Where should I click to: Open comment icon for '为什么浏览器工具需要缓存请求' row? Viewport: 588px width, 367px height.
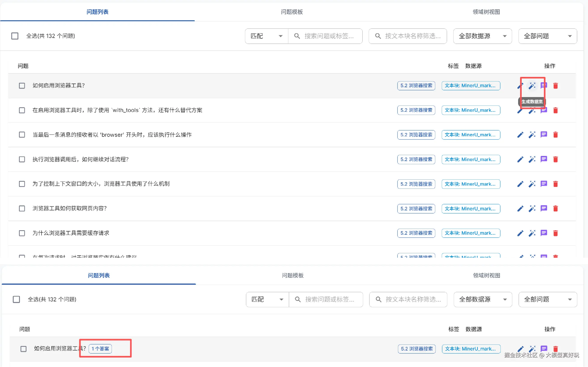(544, 233)
